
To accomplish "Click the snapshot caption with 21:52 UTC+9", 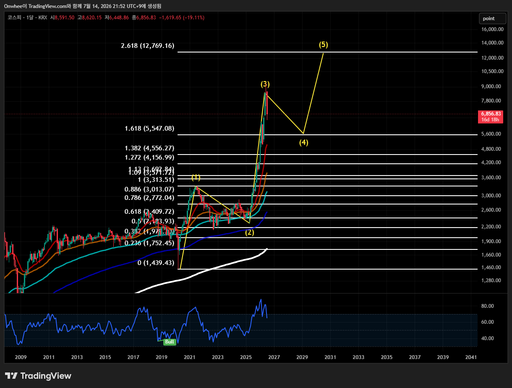I will pos(83,6).
